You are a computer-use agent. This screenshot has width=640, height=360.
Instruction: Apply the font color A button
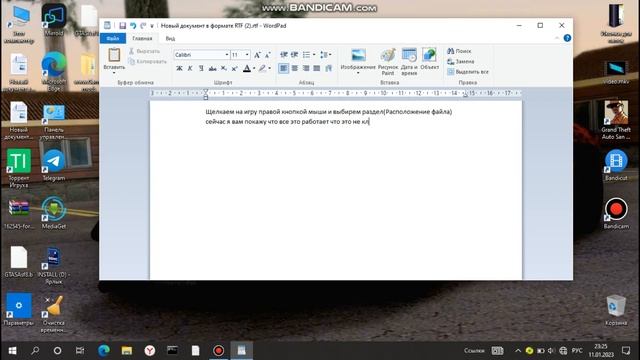[x=247, y=68]
